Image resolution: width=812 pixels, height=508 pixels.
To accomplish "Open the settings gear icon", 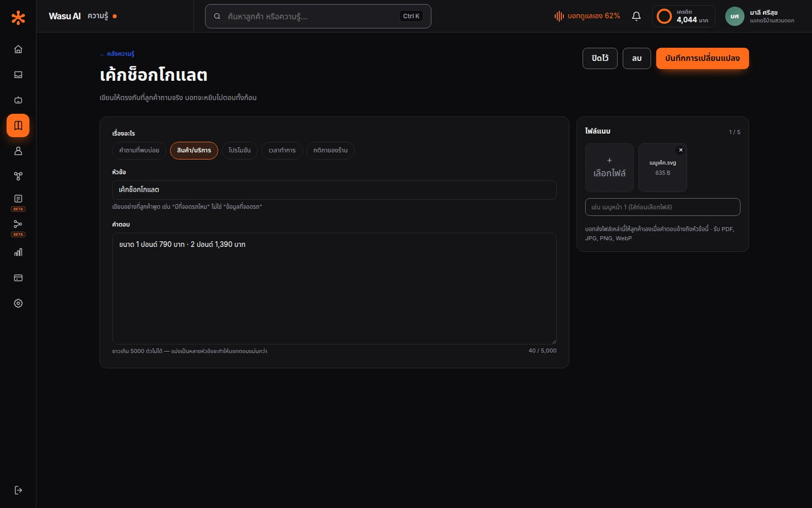I will (18, 303).
